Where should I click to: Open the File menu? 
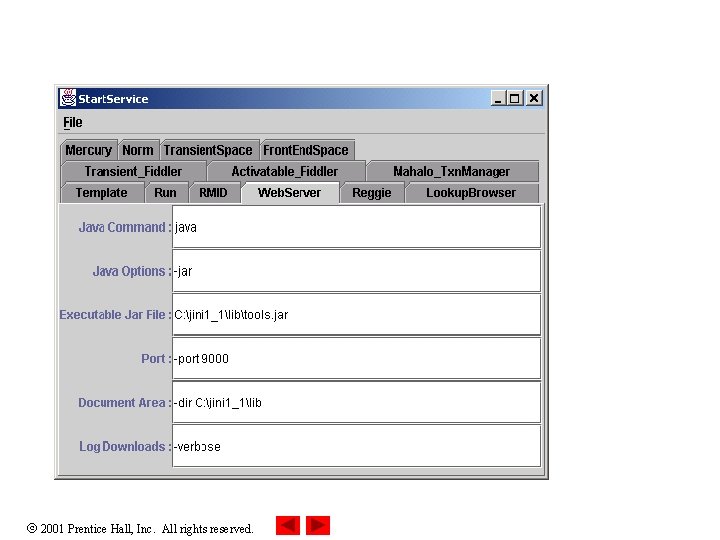[x=73, y=123]
